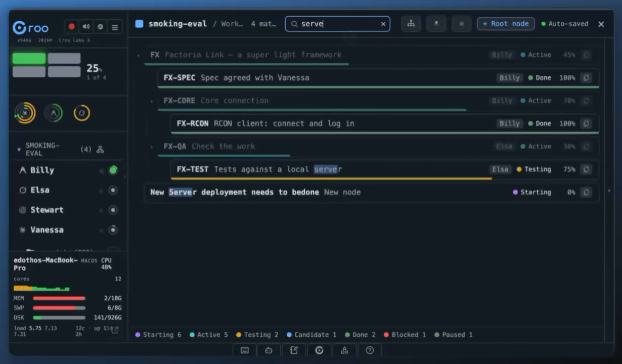The height and width of the screenshot is (364, 622).
Task: Open the robot agent icon in bottom bar
Action: (x=269, y=350)
